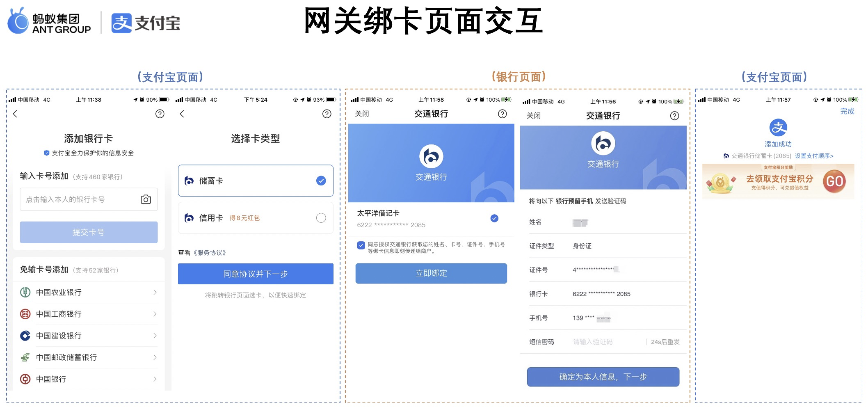Tap 完成 on the success page

(847, 111)
